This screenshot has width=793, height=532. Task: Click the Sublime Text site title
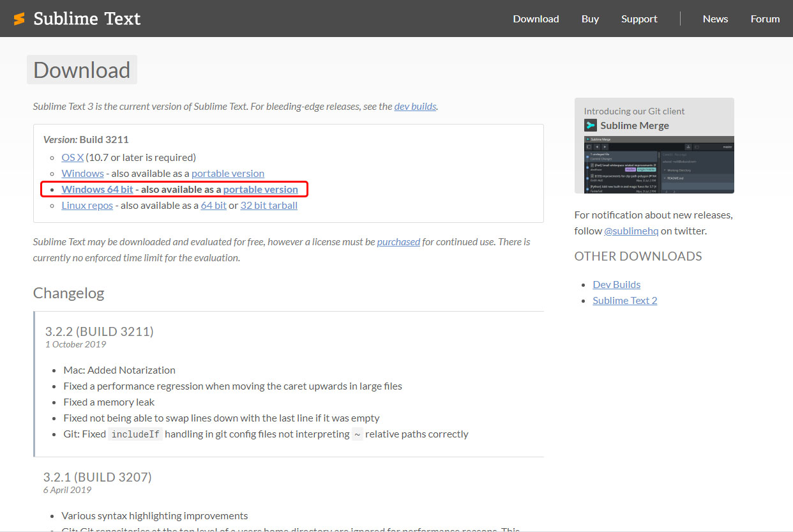coord(87,19)
